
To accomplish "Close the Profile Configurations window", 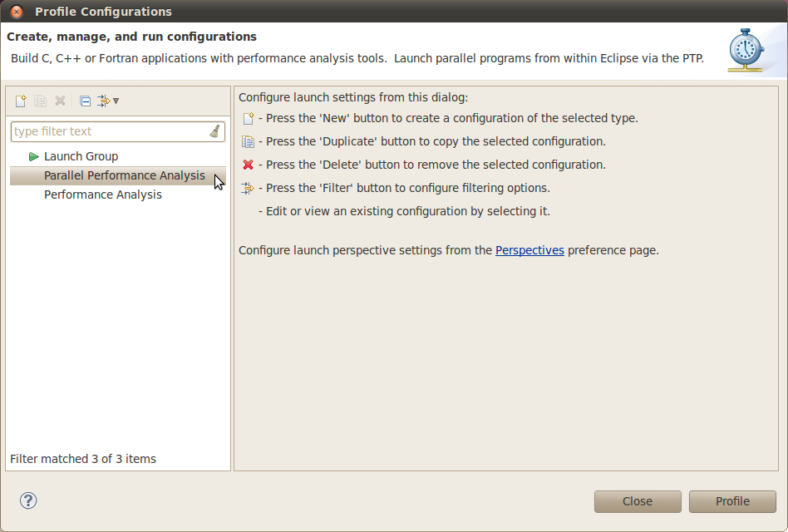I will pyautogui.click(x=16, y=11).
